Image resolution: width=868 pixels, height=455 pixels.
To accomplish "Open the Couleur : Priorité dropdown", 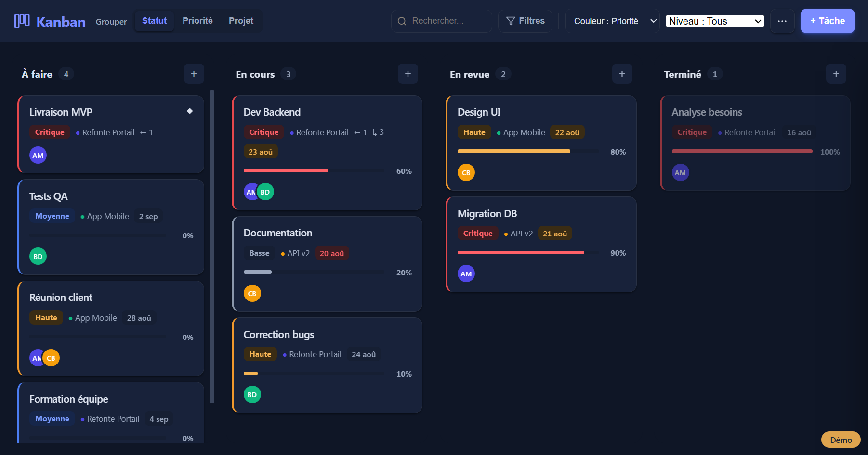I will [x=612, y=21].
